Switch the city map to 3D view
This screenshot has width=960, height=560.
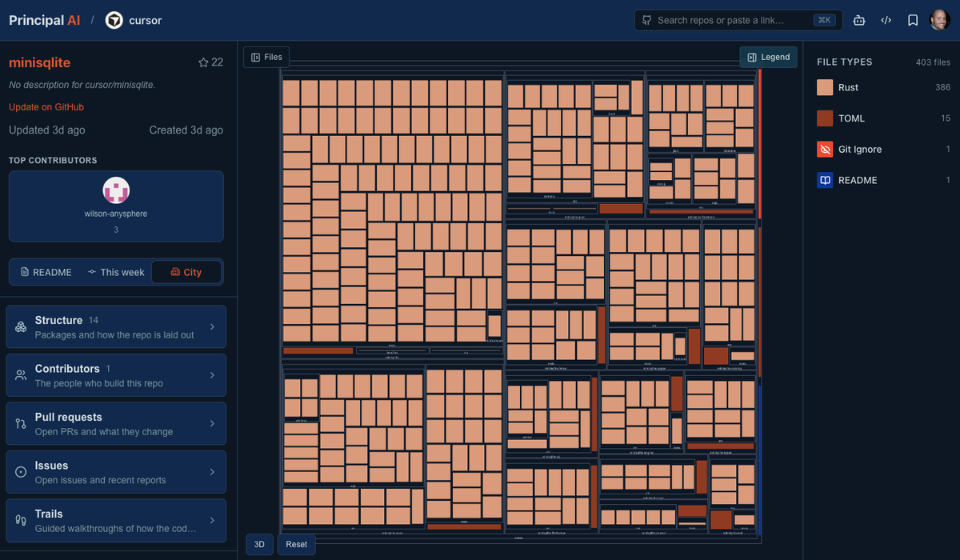[x=259, y=544]
